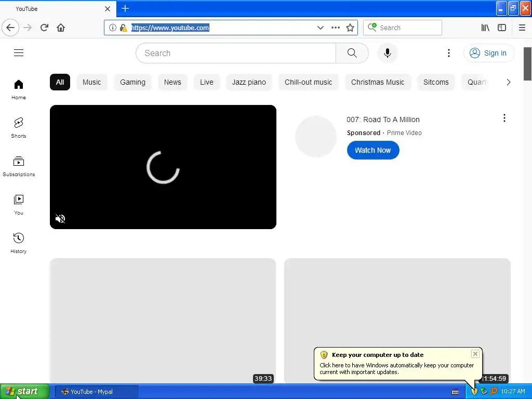Select the address bar URL
The image size is (532, 399).
point(170,28)
